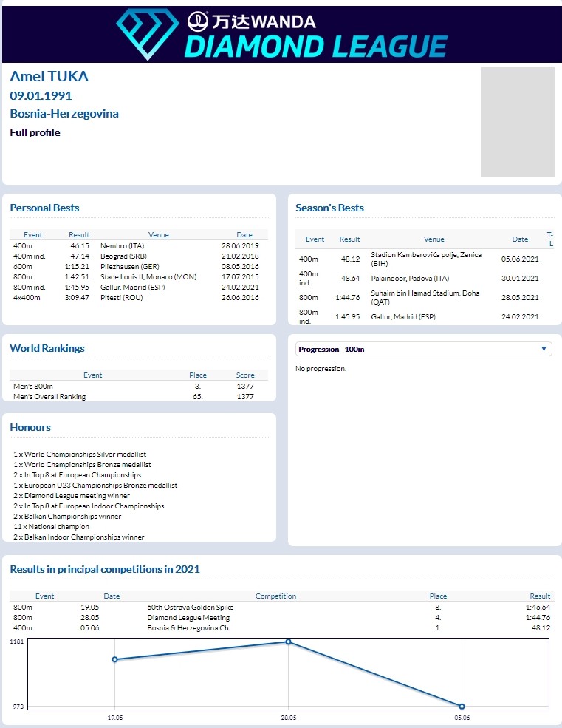Open the Full profile link
The image size is (562, 728).
click(35, 132)
